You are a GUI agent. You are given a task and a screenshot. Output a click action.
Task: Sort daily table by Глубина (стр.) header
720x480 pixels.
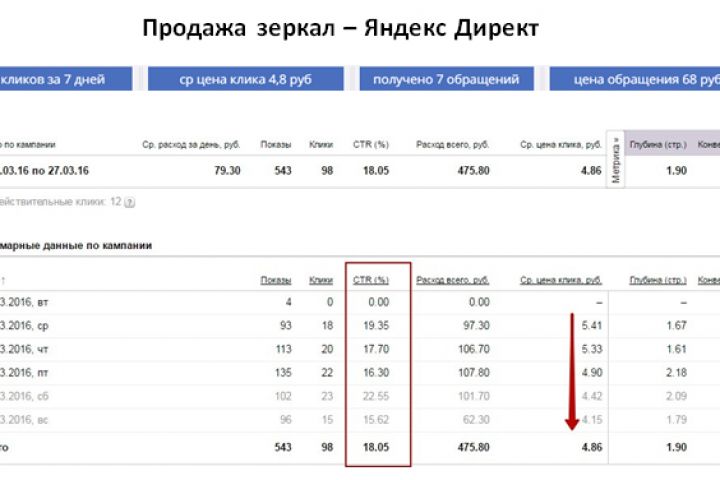(x=658, y=280)
